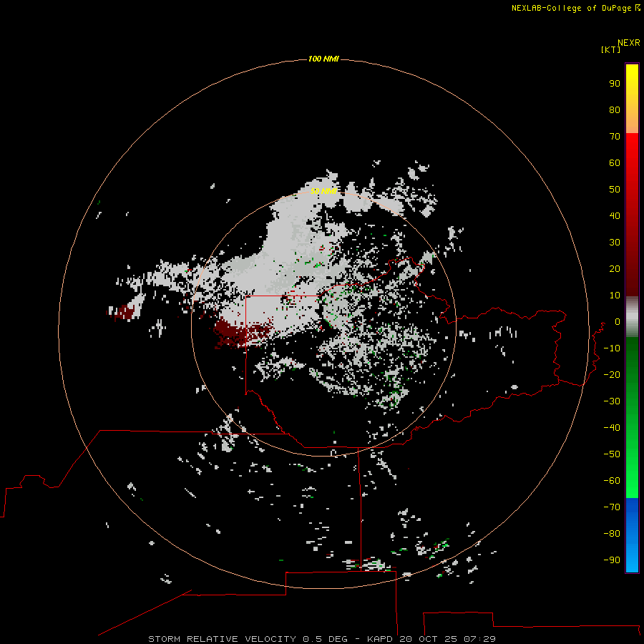Screen dimensions: 644x644
Task: Click the 40 value on velocity scale
Action: [615, 216]
